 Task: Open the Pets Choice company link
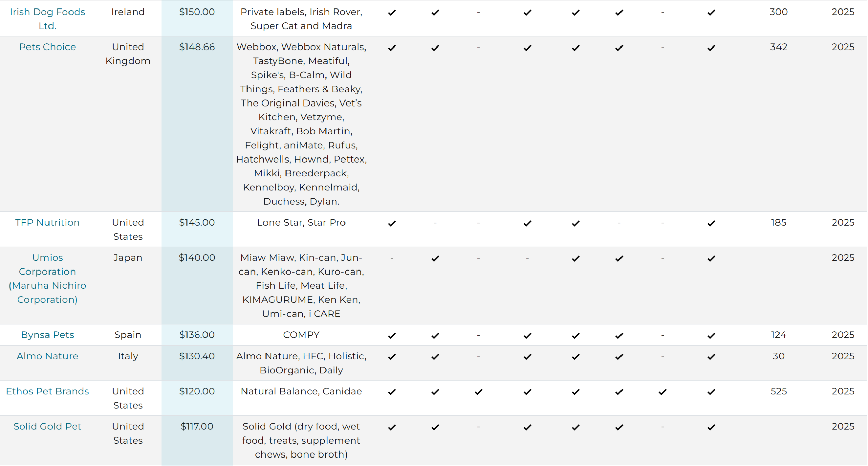(47, 47)
